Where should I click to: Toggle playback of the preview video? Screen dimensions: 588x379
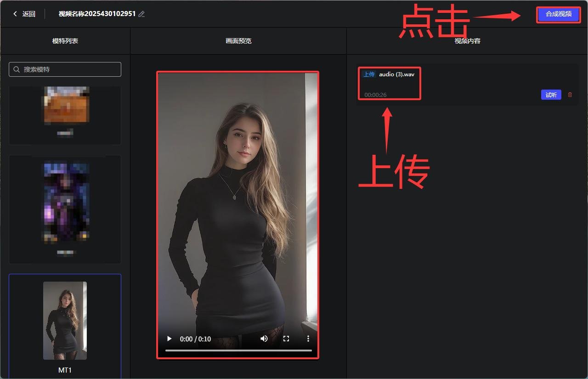[169, 339]
